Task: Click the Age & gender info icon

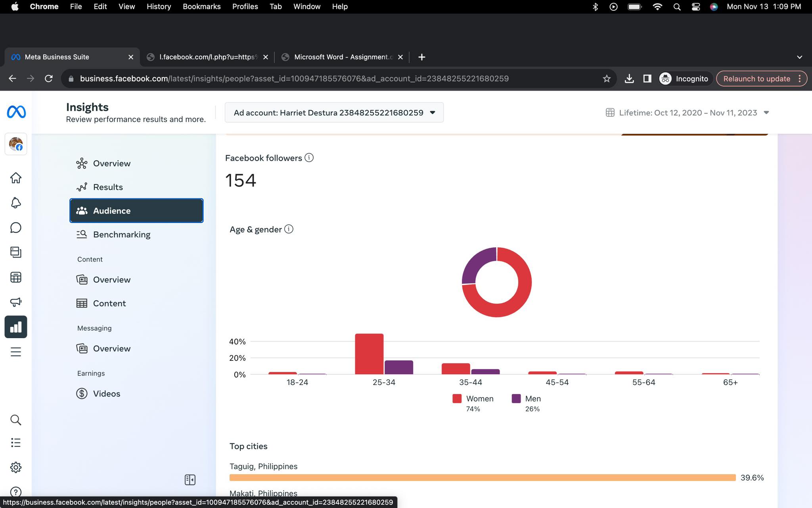Action: 289,229
